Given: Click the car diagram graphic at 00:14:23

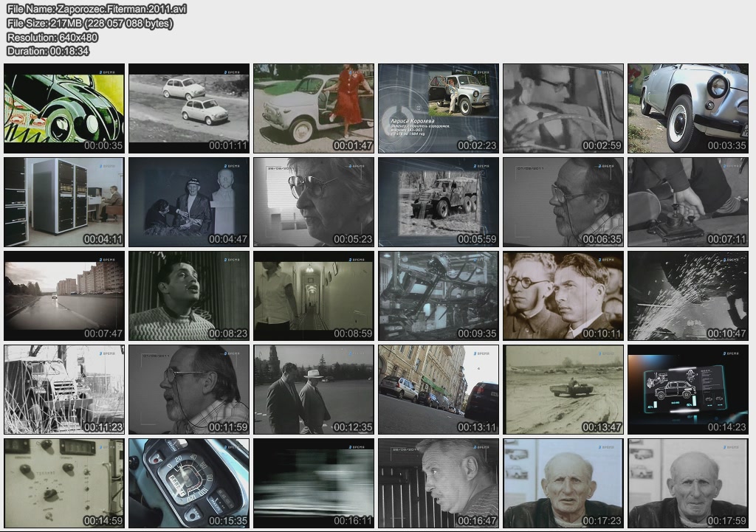Looking at the screenshot, I should (x=688, y=390).
